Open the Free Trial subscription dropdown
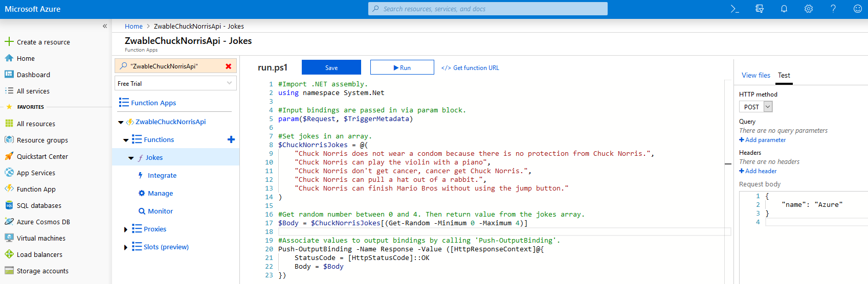Image resolution: width=868 pixels, height=284 pixels. [x=175, y=83]
